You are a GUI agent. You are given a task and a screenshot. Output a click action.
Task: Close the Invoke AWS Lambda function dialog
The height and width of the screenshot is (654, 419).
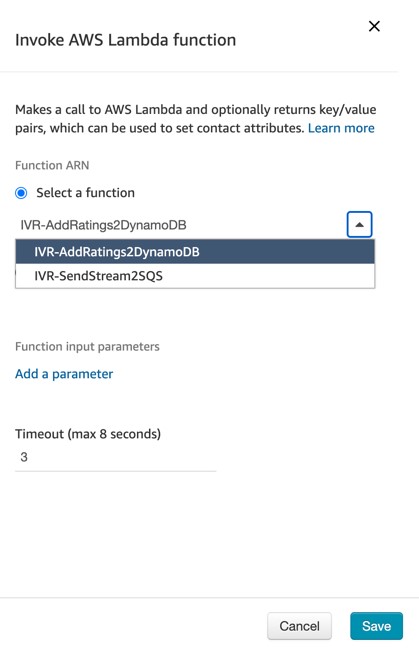pos(374,26)
